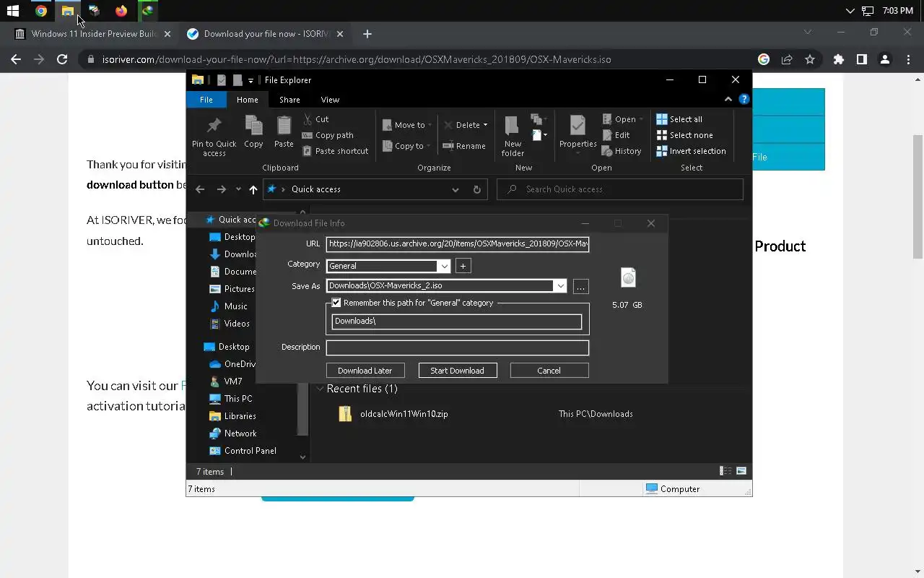The width and height of the screenshot is (924, 578).
Task: Switch to the Share ribbon tab
Action: pos(289,100)
